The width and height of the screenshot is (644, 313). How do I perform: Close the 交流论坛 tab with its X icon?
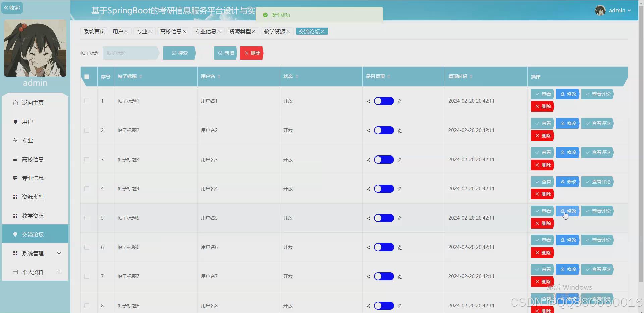click(323, 31)
